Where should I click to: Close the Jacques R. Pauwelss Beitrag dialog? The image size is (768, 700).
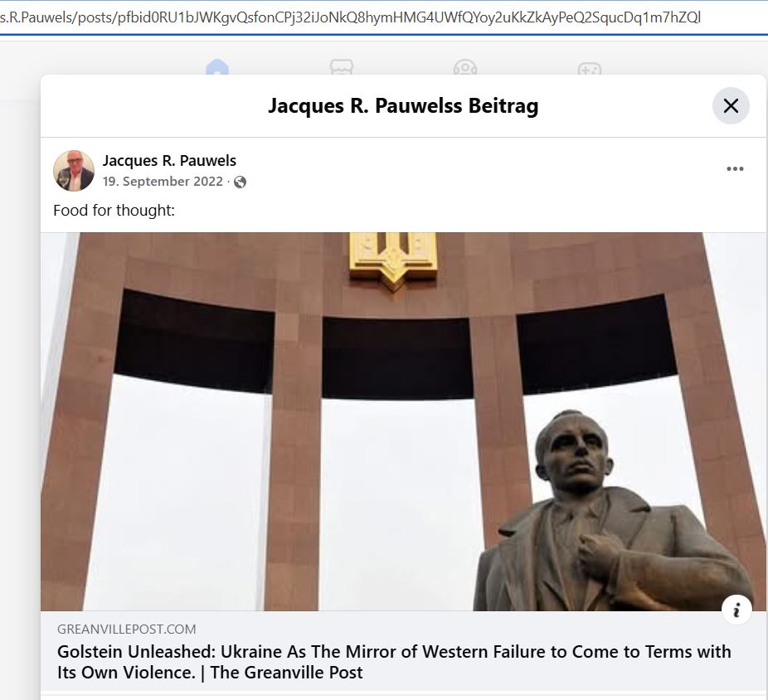[x=731, y=106]
